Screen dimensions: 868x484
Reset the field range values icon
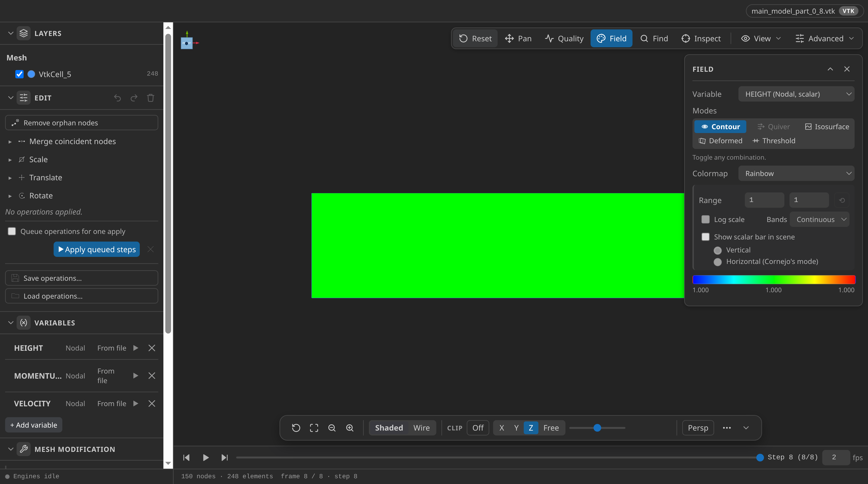(842, 200)
